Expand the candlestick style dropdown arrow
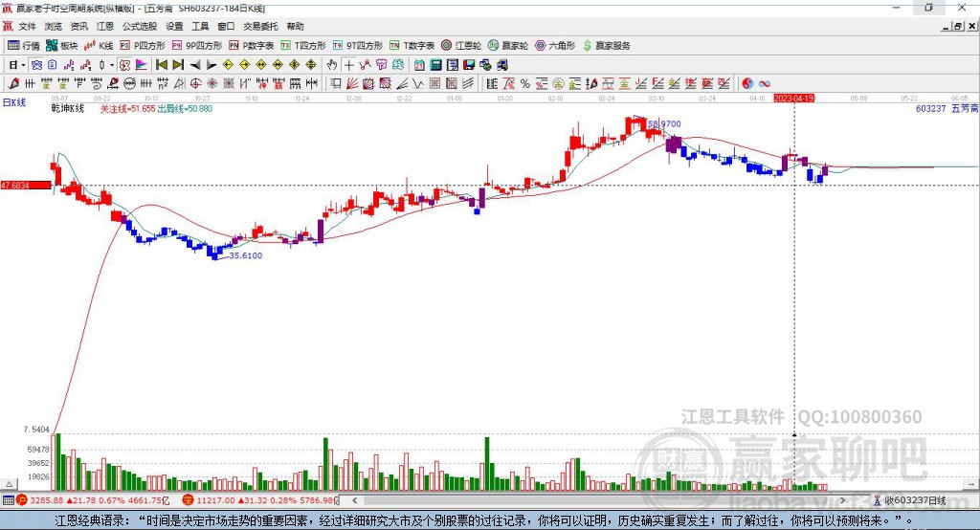 (112, 65)
